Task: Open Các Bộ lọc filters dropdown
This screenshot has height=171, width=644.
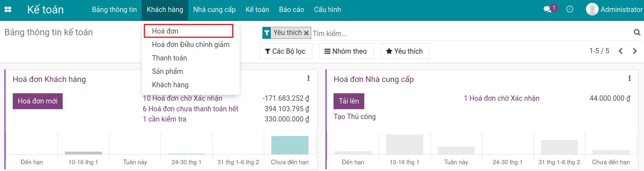Action: click(x=286, y=51)
